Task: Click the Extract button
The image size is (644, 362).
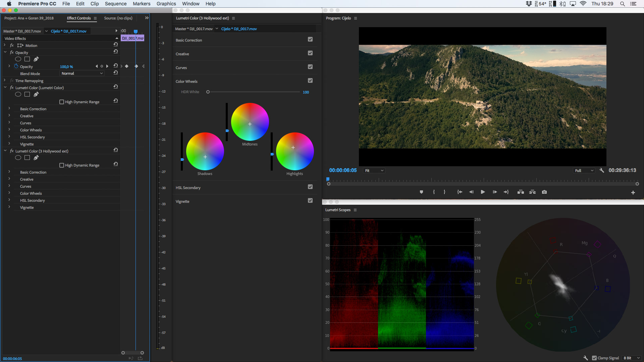Action: [x=532, y=192]
